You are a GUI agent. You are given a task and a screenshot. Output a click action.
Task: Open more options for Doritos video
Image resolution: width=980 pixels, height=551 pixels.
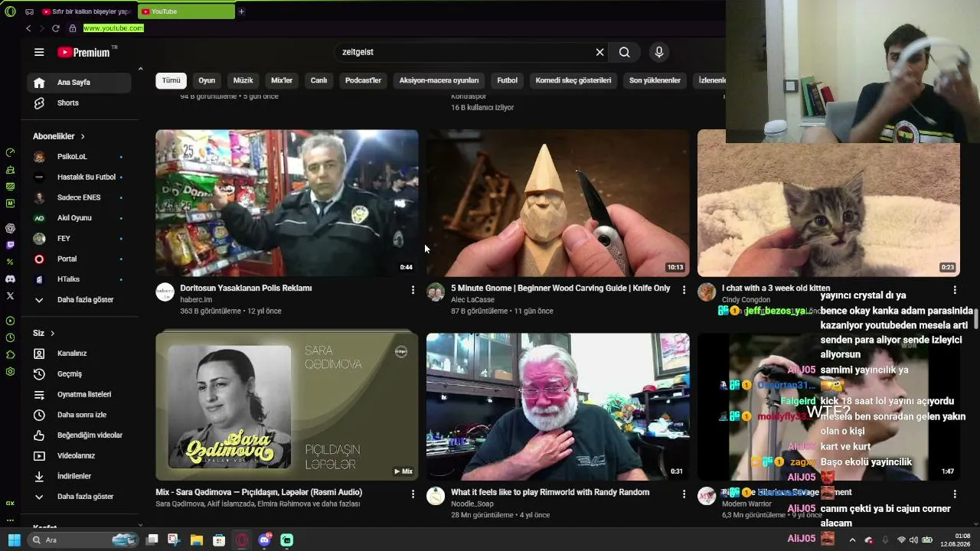point(413,290)
